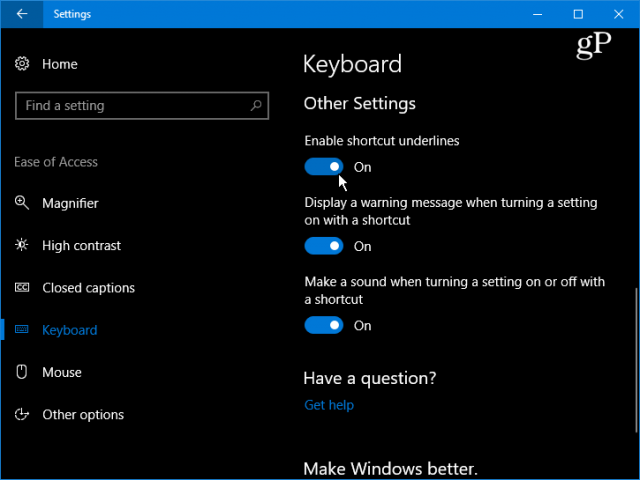Select Keyboard in the sidebar
This screenshot has width=640, height=480.
[69, 330]
